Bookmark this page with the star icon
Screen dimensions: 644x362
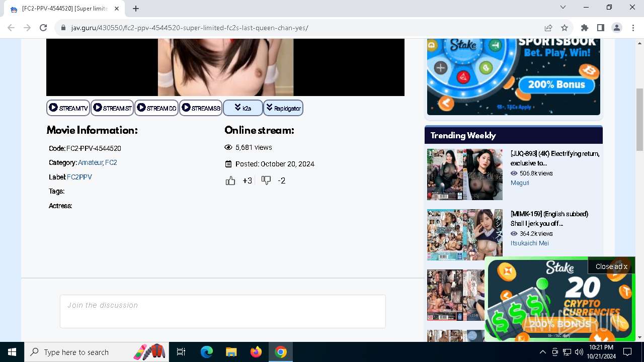point(565,28)
